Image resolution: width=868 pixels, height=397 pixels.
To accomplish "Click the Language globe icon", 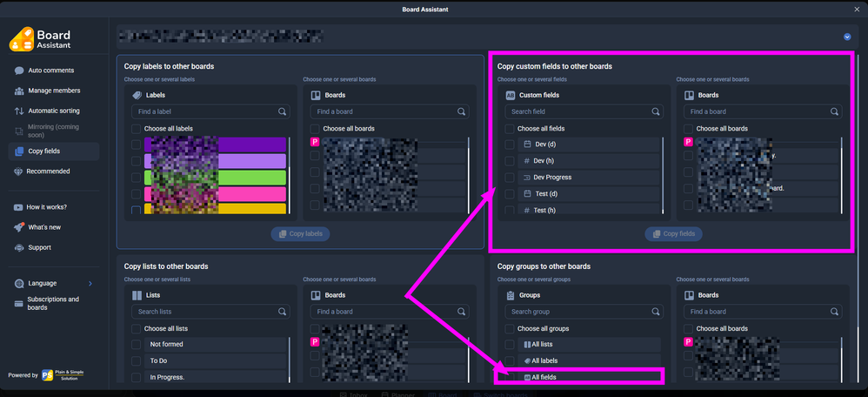I will pos(19,283).
